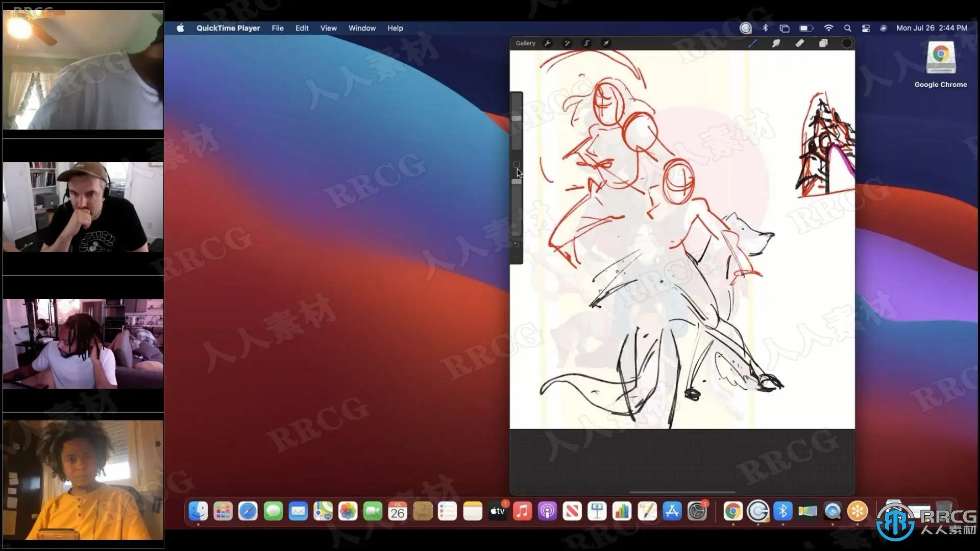Open the Adjustments magic wand tool

click(567, 43)
